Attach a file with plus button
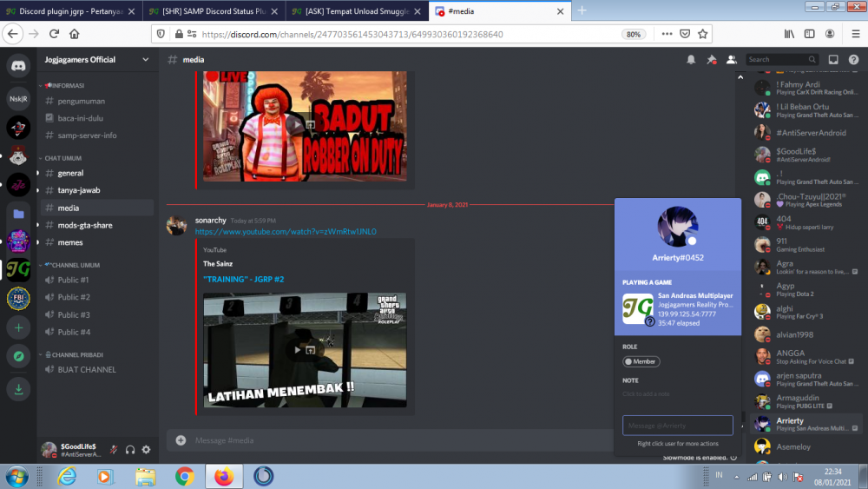 181,440
